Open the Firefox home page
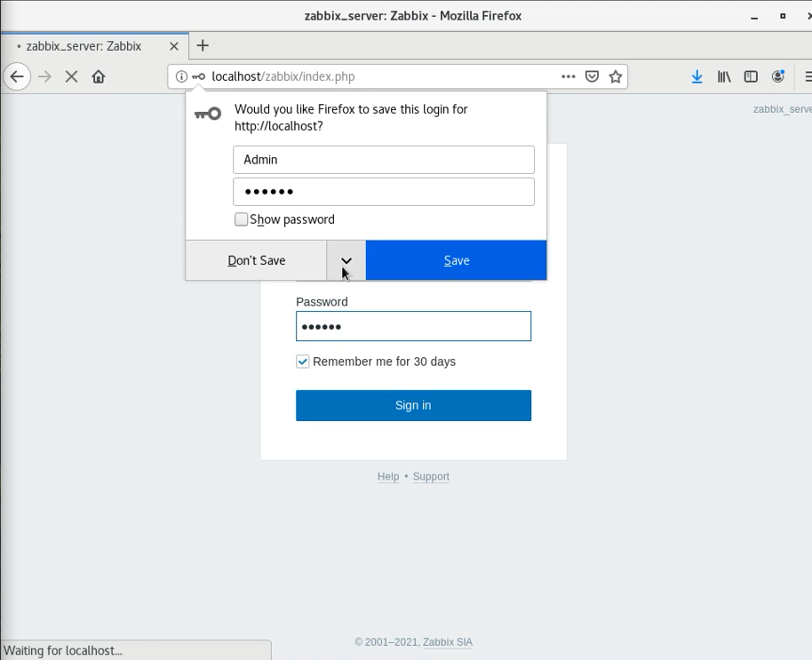This screenshot has width=812, height=660. tap(99, 76)
